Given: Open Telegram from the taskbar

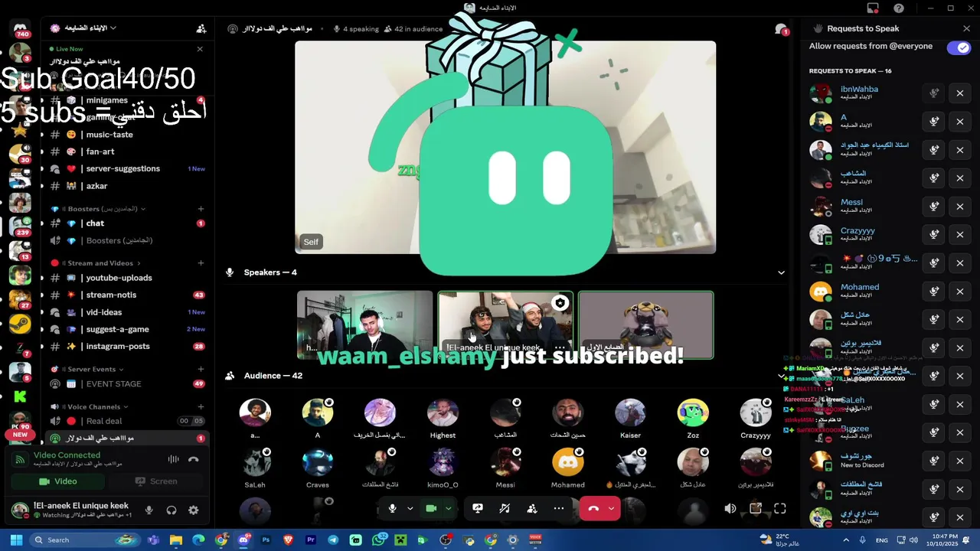Looking at the screenshot, I should 333,540.
